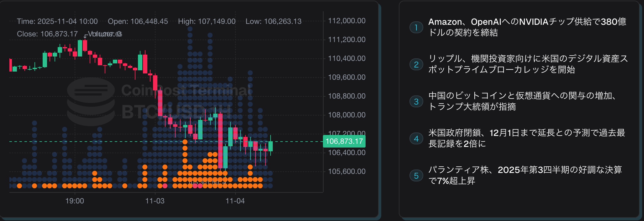Open the Ripple prime brokerage headline
Image resolution: width=644 pixels, height=221 pixels.
[x=528, y=64]
